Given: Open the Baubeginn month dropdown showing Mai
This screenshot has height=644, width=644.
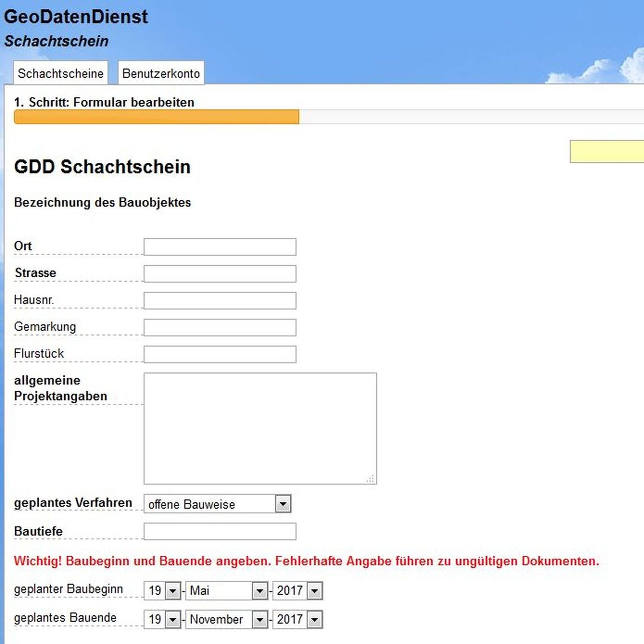Looking at the screenshot, I should tap(227, 591).
